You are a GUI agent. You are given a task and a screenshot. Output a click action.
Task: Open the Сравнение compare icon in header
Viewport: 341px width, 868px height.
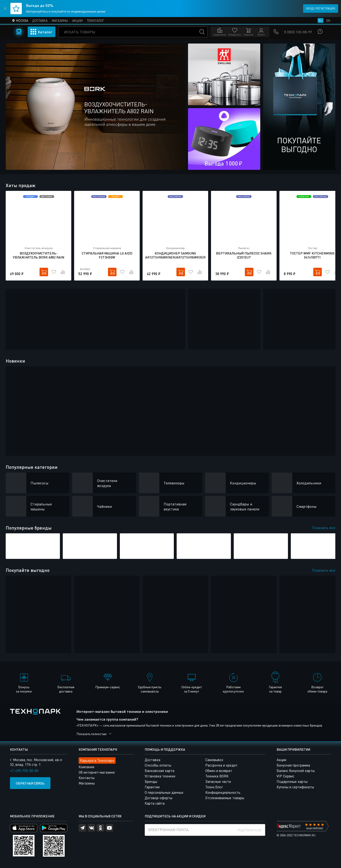tap(220, 32)
